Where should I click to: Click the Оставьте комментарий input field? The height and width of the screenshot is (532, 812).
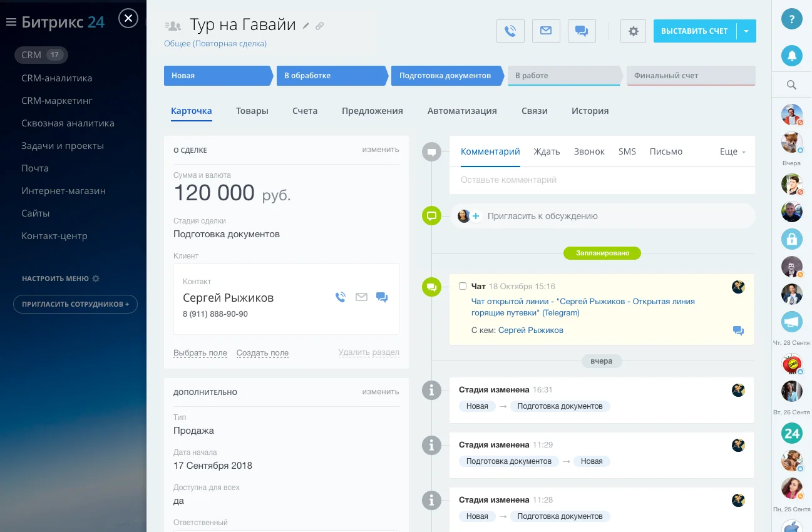[x=601, y=180]
